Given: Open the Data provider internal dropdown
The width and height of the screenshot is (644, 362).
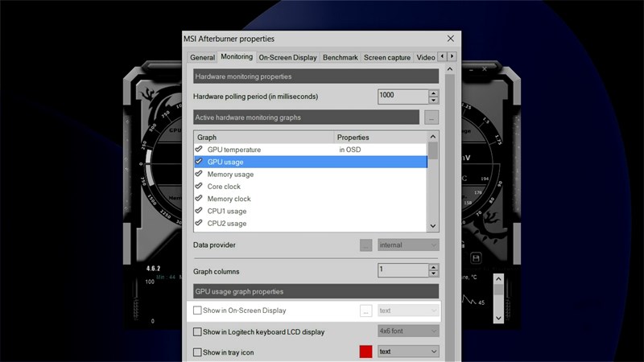Looking at the screenshot, I should coord(408,245).
